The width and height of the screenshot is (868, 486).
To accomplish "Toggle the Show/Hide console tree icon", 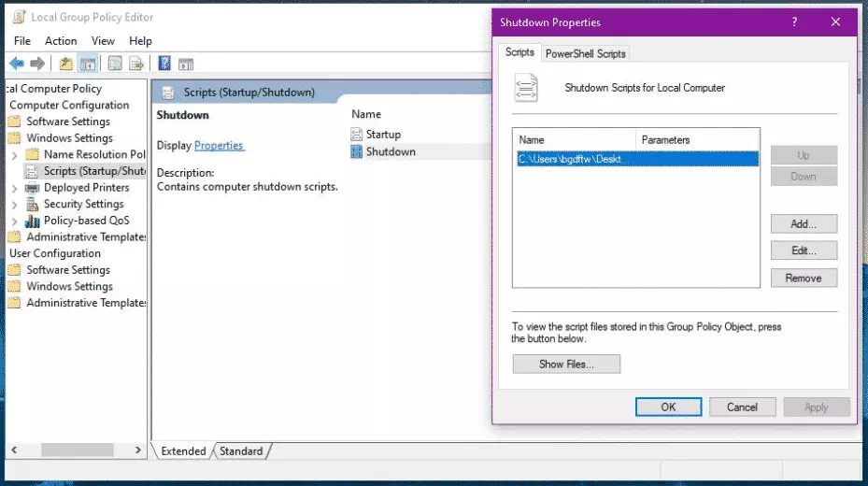I will [x=88, y=64].
